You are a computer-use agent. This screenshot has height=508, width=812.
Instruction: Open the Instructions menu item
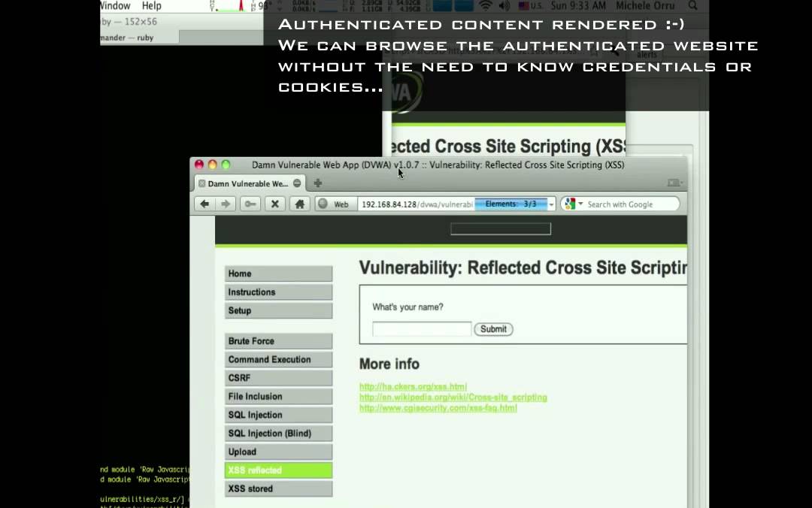point(279,292)
